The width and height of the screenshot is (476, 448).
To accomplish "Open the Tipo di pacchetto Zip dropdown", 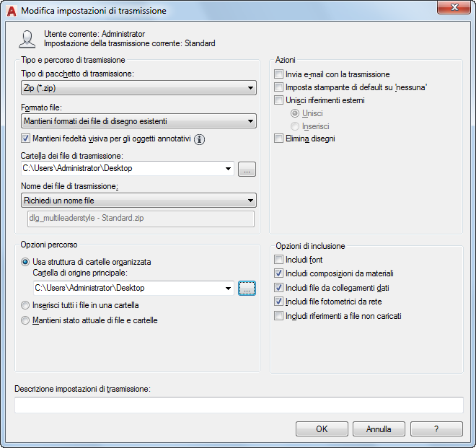I will coord(138,88).
